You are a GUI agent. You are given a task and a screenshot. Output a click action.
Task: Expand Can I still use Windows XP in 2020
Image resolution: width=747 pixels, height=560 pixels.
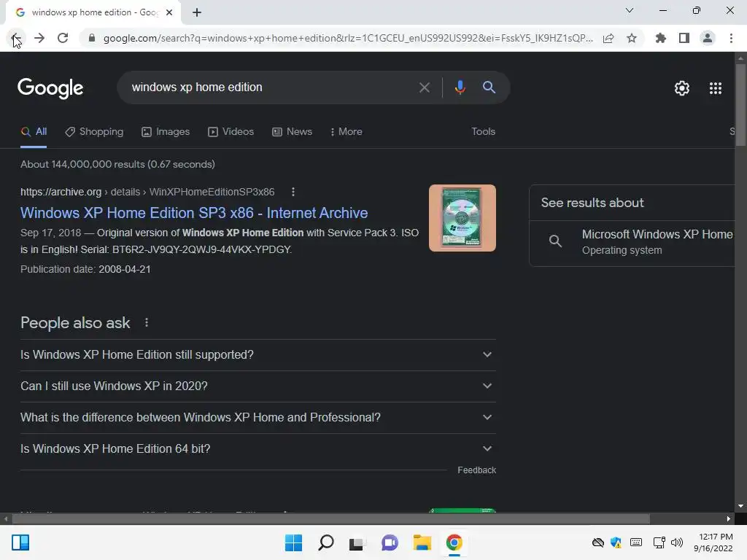point(258,386)
